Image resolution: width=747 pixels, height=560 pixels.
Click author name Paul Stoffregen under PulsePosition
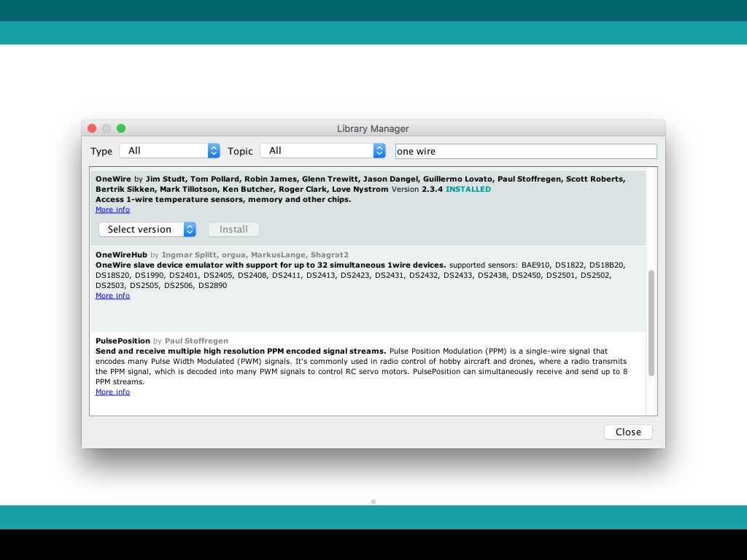point(196,341)
